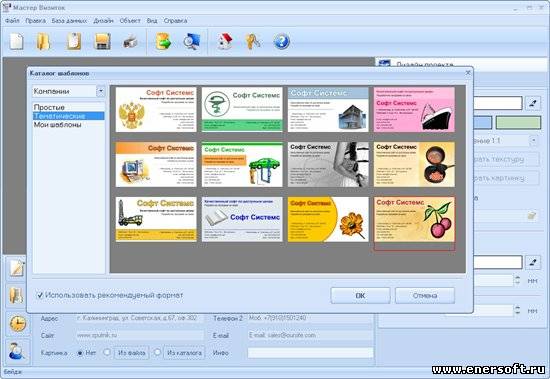The width and height of the screenshot is (550, 379).
Task: Click the printer toolbar icon
Action: [130, 42]
